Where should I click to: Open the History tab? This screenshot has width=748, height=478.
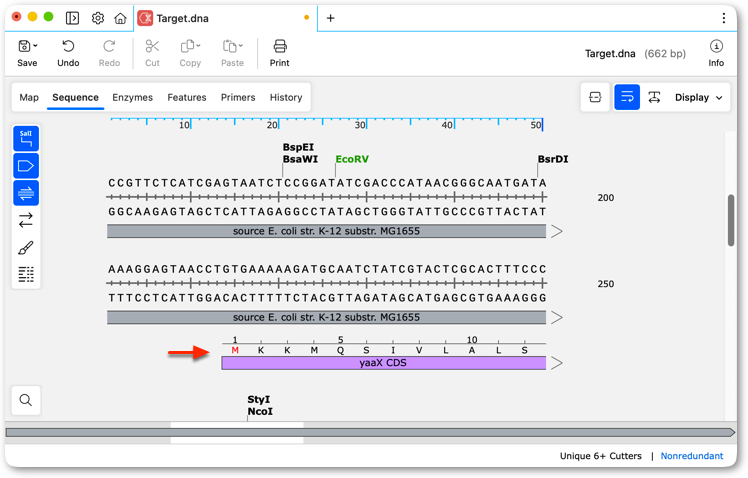286,97
